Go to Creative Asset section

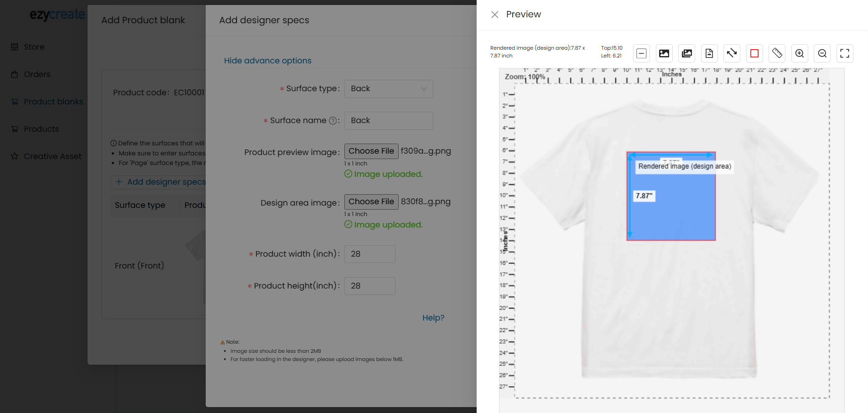(x=52, y=156)
